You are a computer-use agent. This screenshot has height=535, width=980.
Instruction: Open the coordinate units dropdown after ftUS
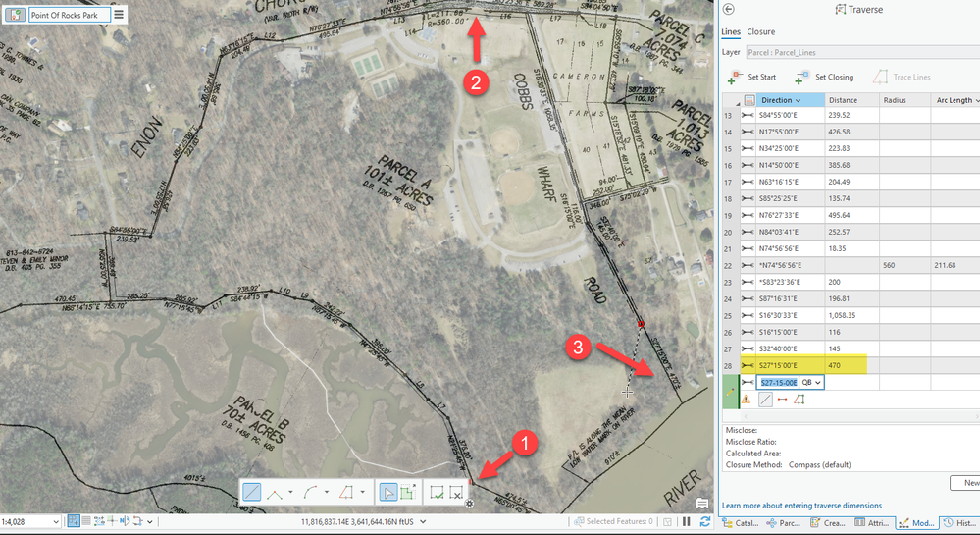click(423, 522)
